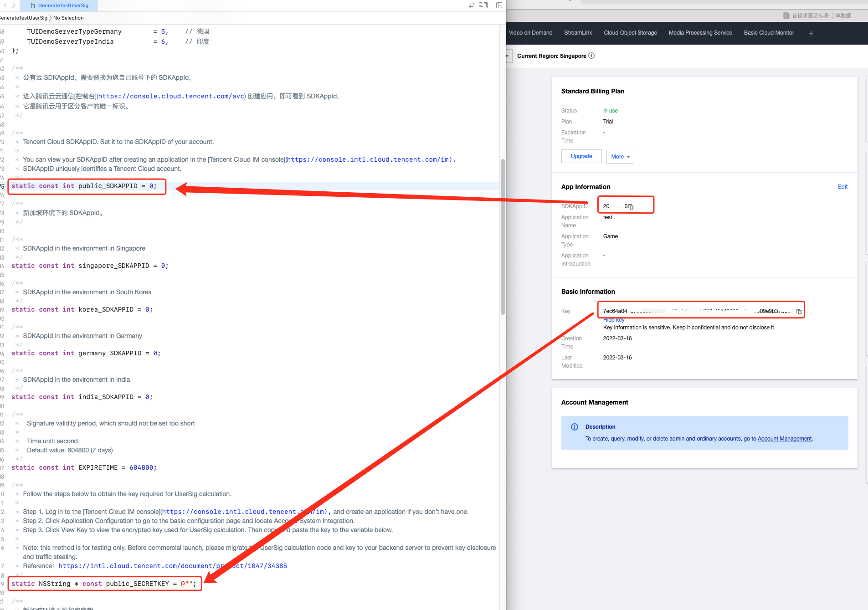
Task: Click the Hide Key link
Action: pos(614,320)
